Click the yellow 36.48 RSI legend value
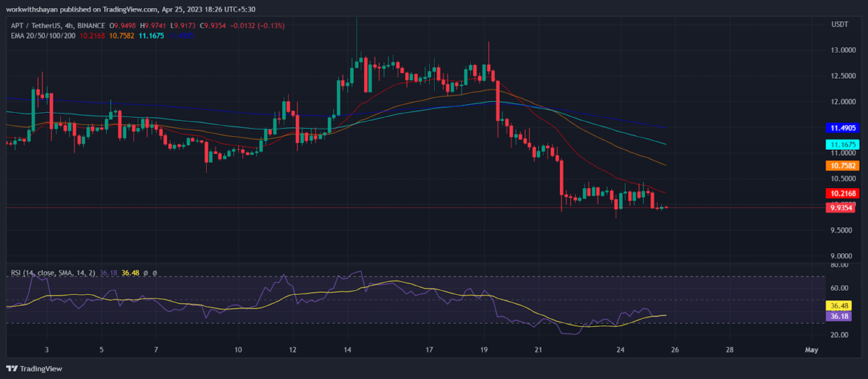 coord(130,273)
